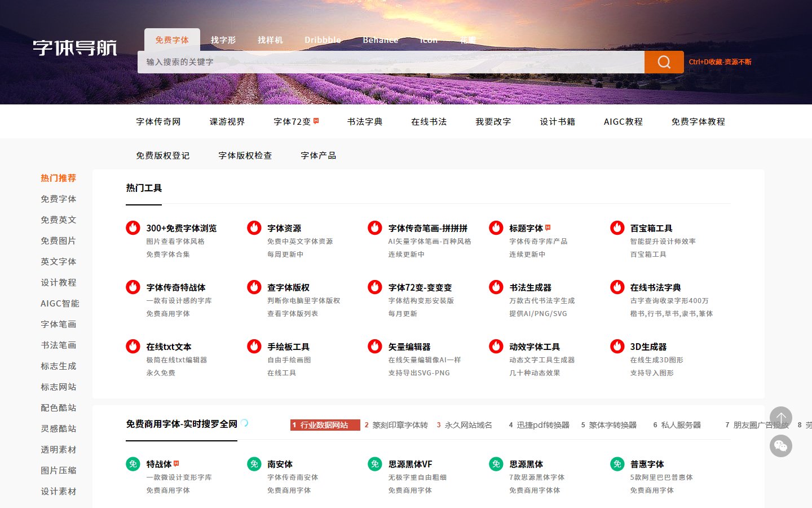Viewport: 812px width, 508px height.
Task: Click the flame icon beside 矢量编辑器
Action: pos(375,347)
